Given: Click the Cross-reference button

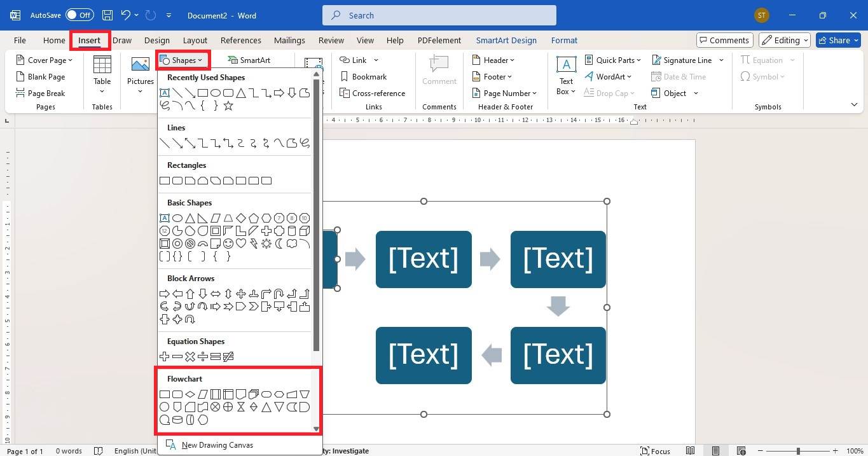Looking at the screenshot, I should 371,93.
